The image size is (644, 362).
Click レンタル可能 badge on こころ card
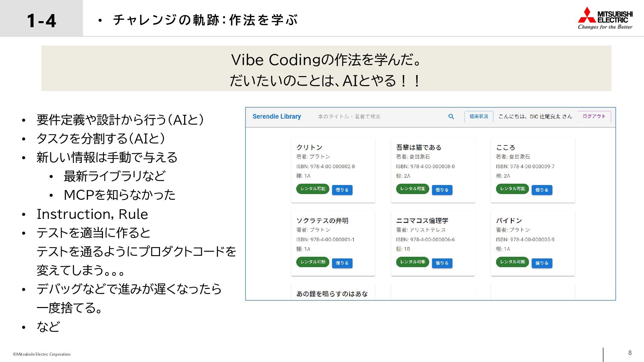click(513, 189)
